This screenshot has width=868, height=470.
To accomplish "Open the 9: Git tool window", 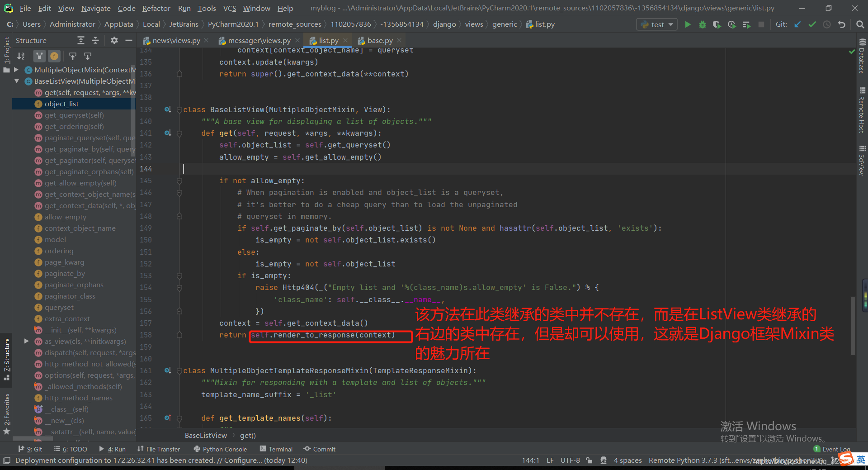I will (x=30, y=449).
